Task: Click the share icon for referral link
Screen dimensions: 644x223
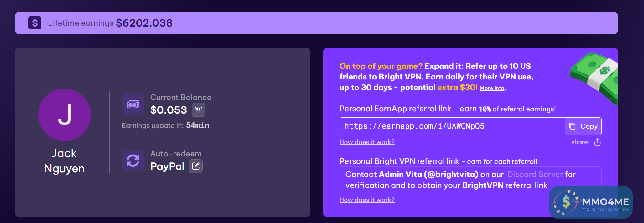Action: point(597,142)
